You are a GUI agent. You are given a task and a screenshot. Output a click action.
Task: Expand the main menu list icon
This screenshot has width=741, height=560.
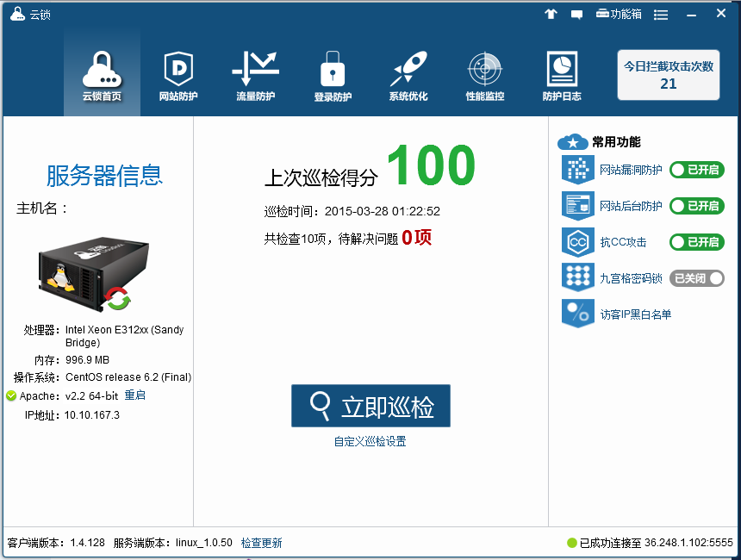click(661, 14)
